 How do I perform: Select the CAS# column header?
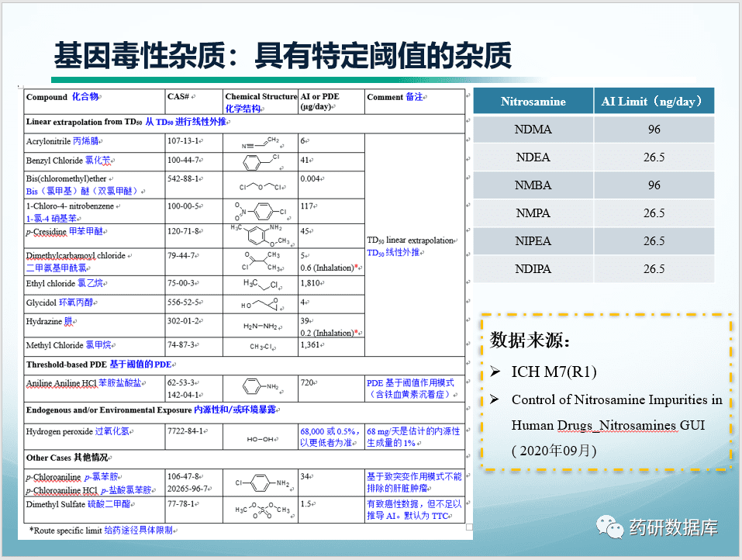tap(194, 102)
